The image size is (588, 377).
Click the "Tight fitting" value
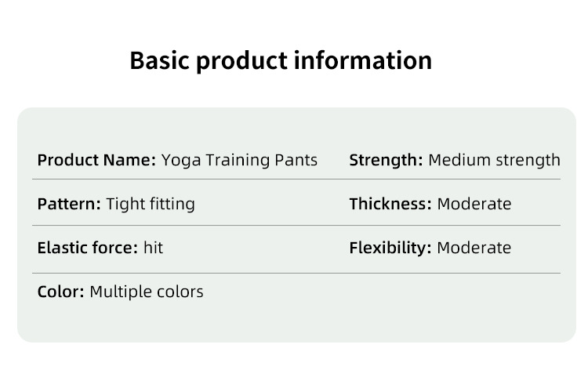pos(151,205)
